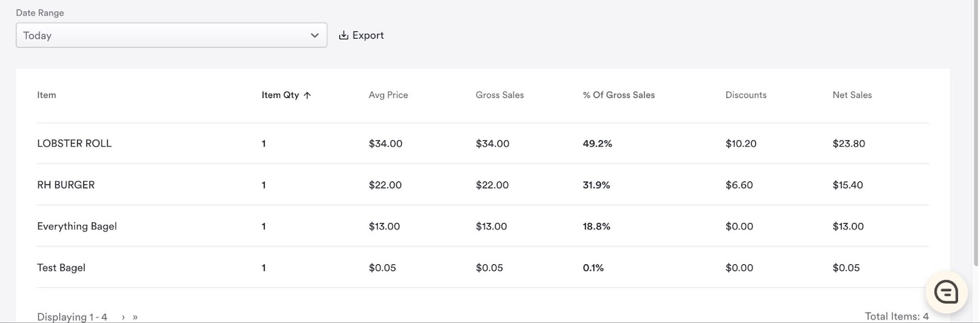Screen dimensions: 980x323
Task: Sort by the Avg Price column header
Action: tap(388, 95)
